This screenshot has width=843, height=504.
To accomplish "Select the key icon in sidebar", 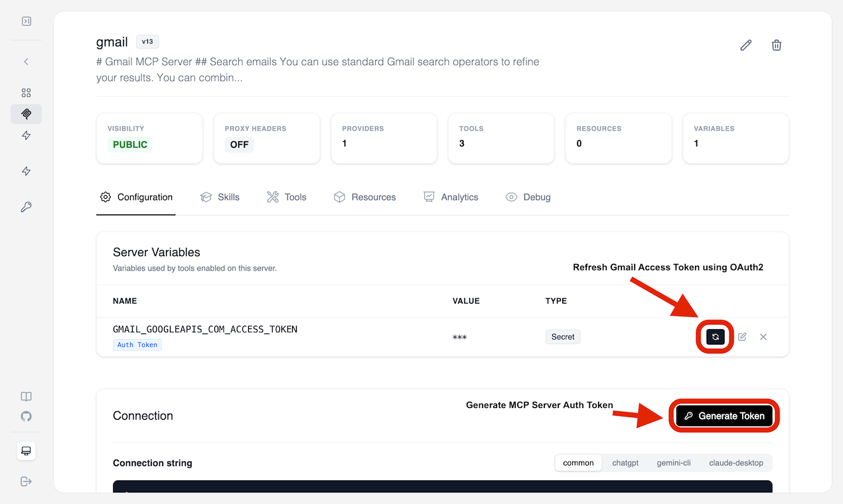I will click(x=26, y=207).
